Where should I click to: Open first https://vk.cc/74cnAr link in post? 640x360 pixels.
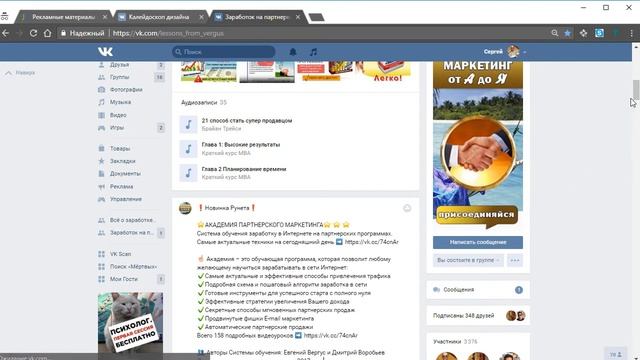371,242
